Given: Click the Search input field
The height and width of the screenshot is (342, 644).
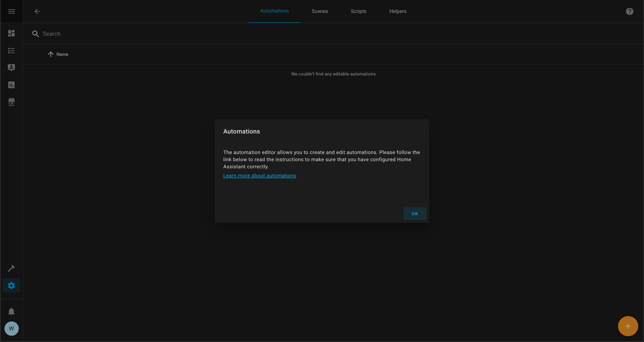Looking at the screenshot, I should 175,34.
